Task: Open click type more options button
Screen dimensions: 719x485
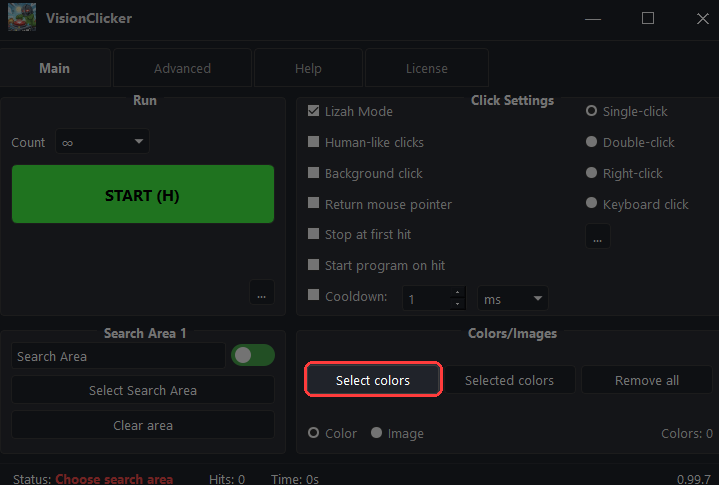Action: [x=598, y=237]
